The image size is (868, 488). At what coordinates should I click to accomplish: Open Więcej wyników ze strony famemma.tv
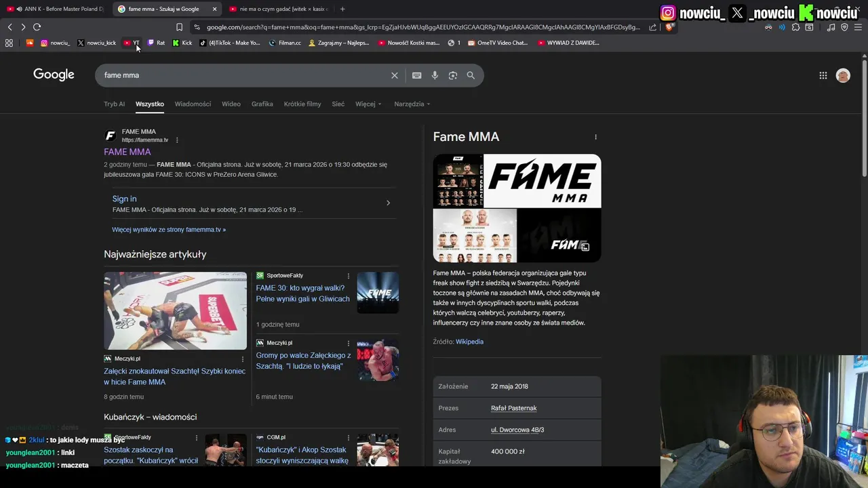(x=169, y=230)
